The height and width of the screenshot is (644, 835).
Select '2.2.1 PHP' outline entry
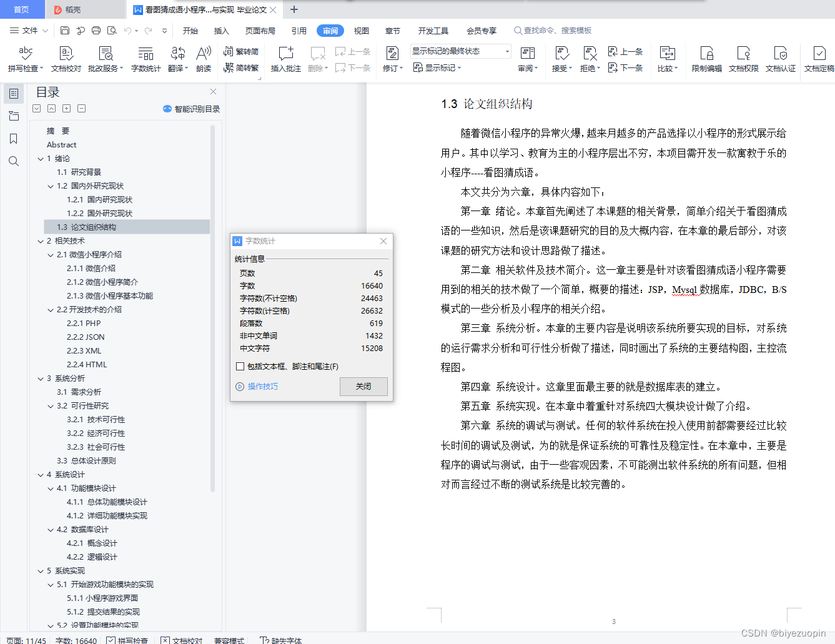[84, 324]
